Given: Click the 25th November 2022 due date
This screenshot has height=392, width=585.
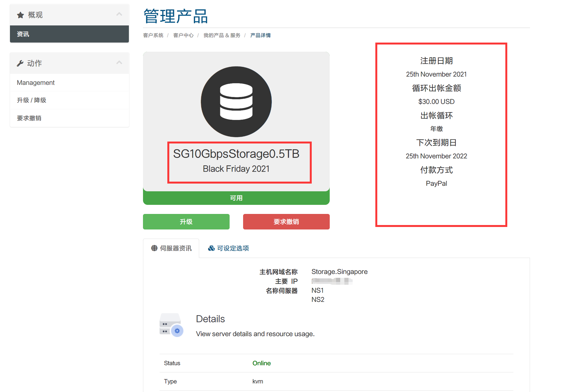Looking at the screenshot, I should (436, 156).
